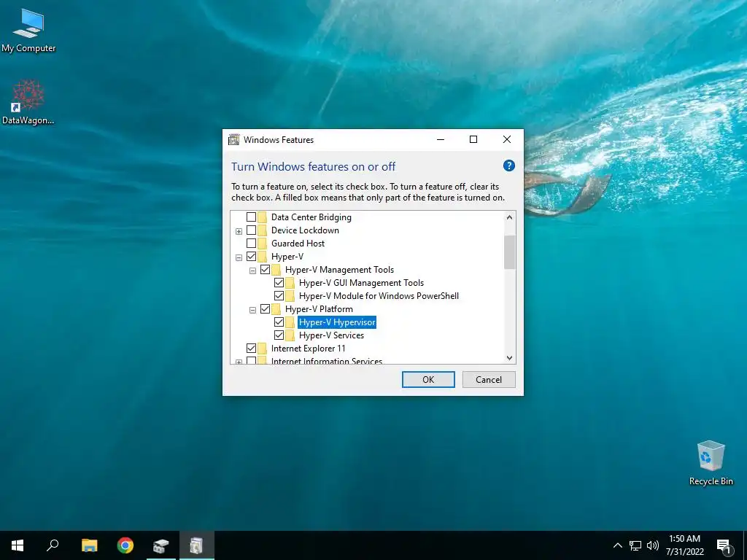747x560 pixels.
Task: Enable the Guarded Host checkbox
Action: 251,244
